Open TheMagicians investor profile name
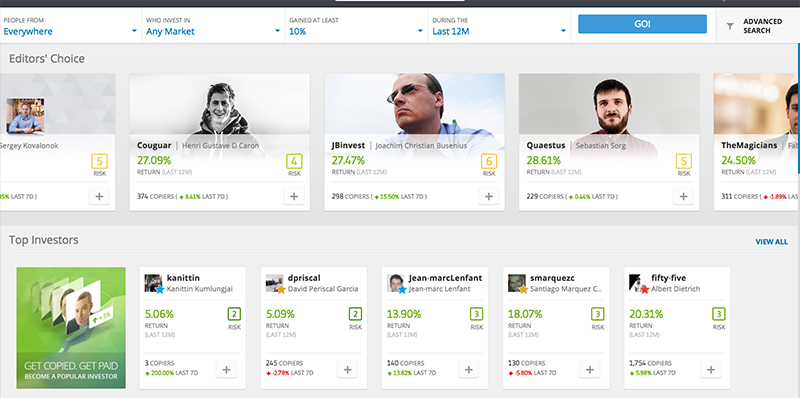Image resolution: width=800 pixels, height=398 pixels. click(749, 145)
